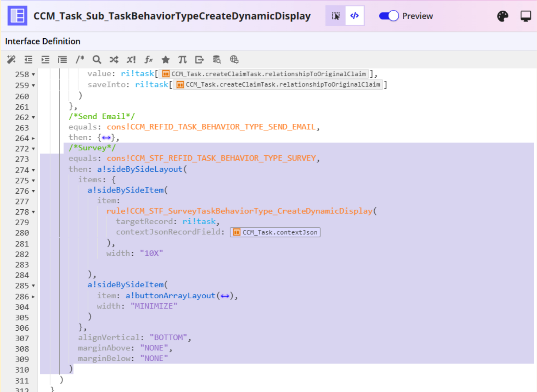Click the Interface Definition heading
The width and height of the screenshot is (537, 392).
(x=43, y=41)
